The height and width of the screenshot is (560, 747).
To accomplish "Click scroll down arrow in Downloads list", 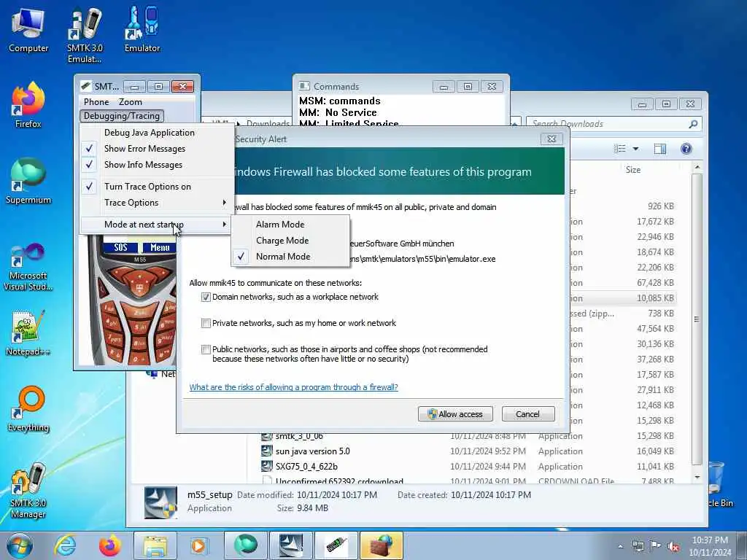I will pyautogui.click(x=697, y=477).
